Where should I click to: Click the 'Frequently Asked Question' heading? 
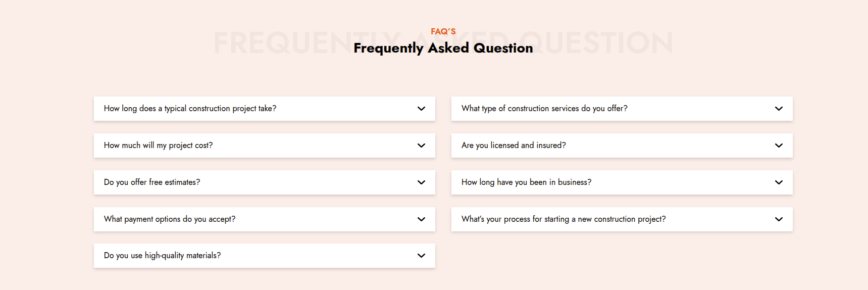(443, 48)
